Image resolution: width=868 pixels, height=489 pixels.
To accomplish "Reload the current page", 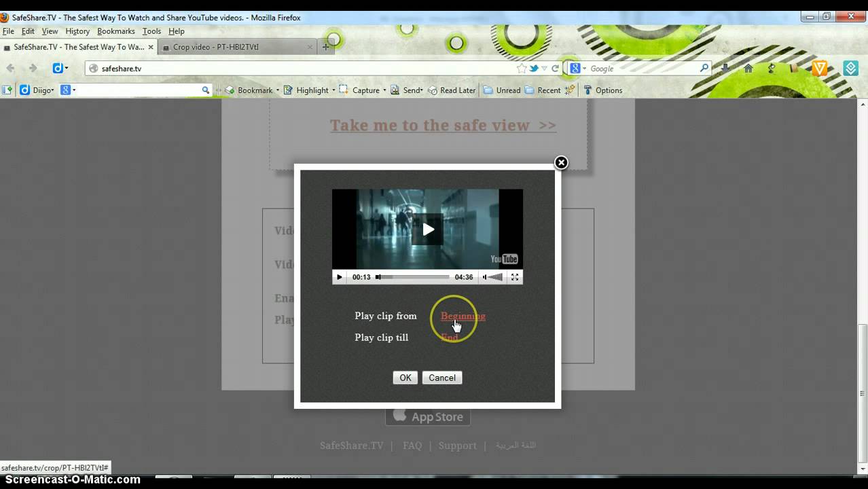I will point(555,69).
